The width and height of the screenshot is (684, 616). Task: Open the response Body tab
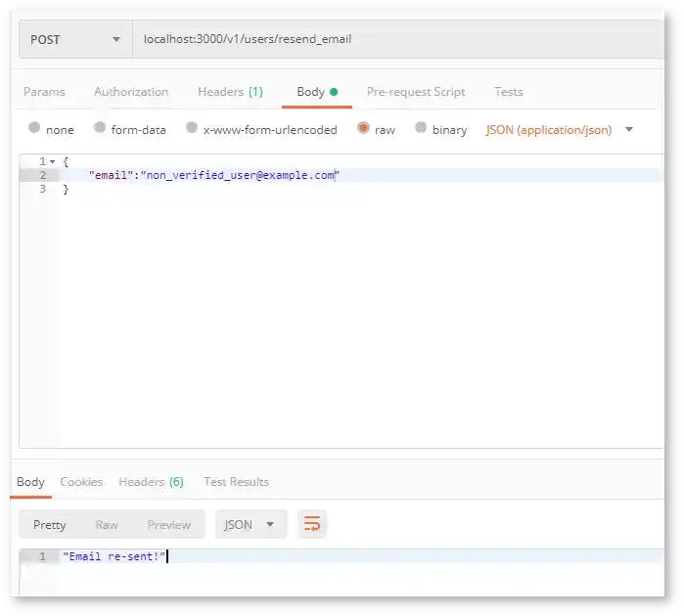tap(30, 482)
